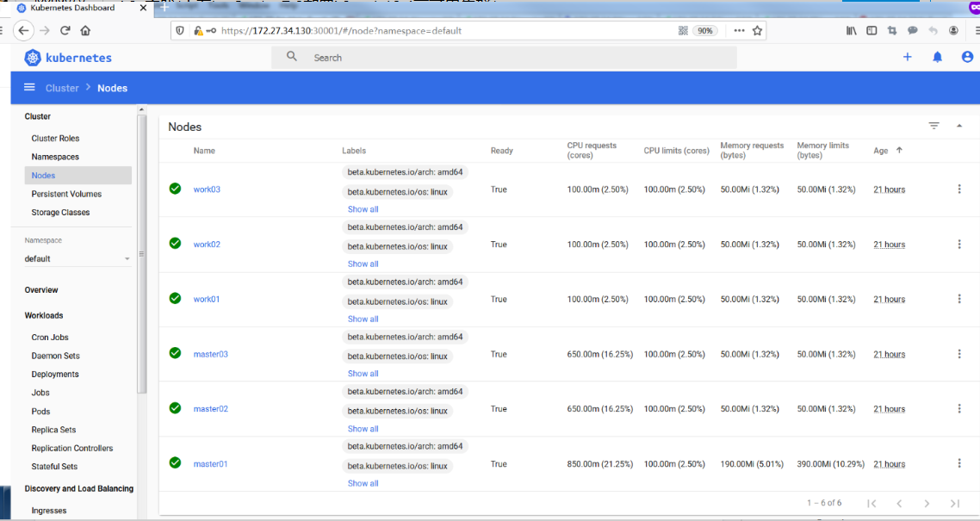Click the Search input field
Screen dimensions: 980x521
click(x=504, y=58)
